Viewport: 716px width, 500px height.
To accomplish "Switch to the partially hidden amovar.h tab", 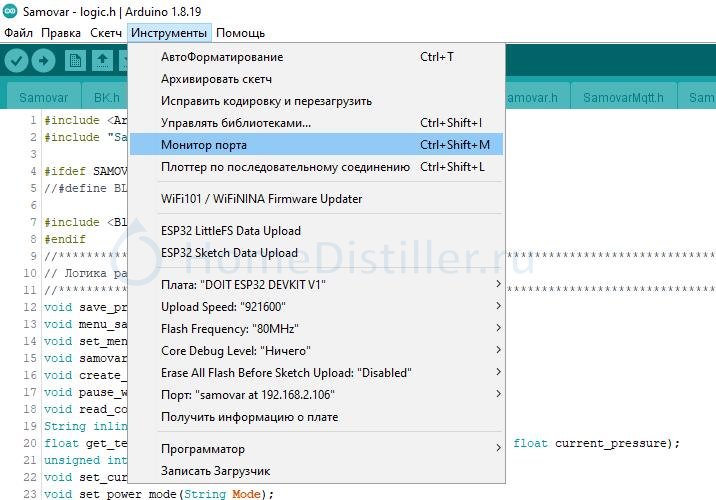I will click(x=537, y=97).
